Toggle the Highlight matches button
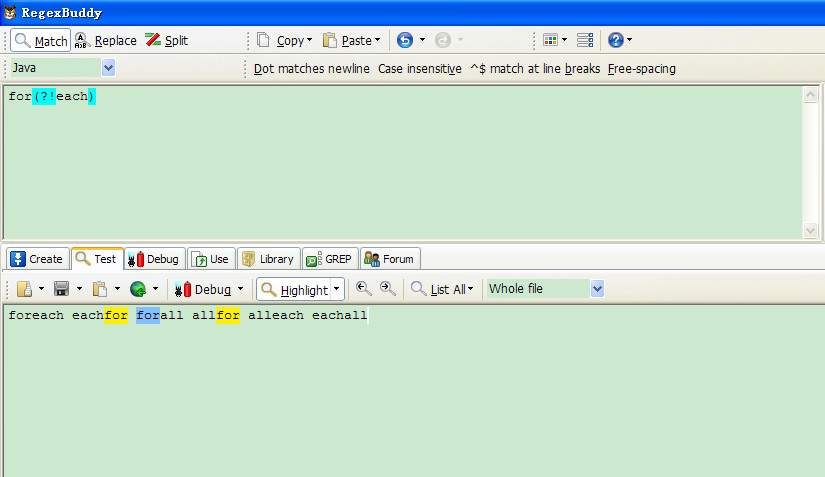This screenshot has width=825, height=477. (x=294, y=290)
